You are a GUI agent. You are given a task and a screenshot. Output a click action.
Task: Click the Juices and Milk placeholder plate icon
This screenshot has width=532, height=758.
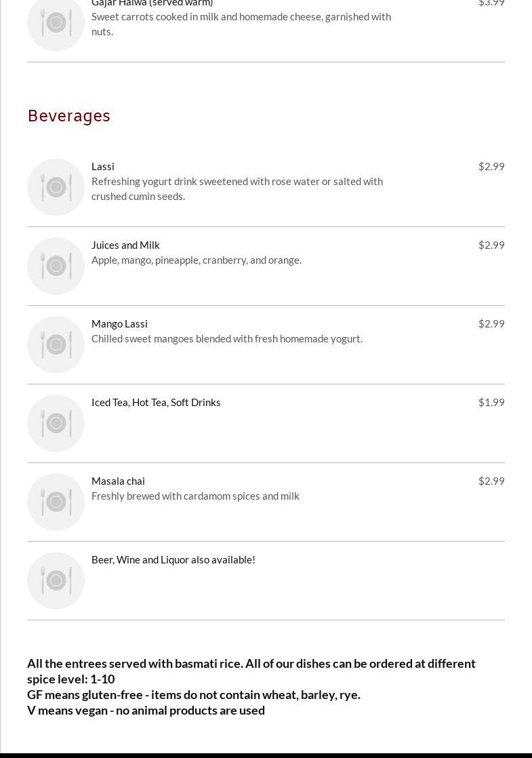click(56, 266)
